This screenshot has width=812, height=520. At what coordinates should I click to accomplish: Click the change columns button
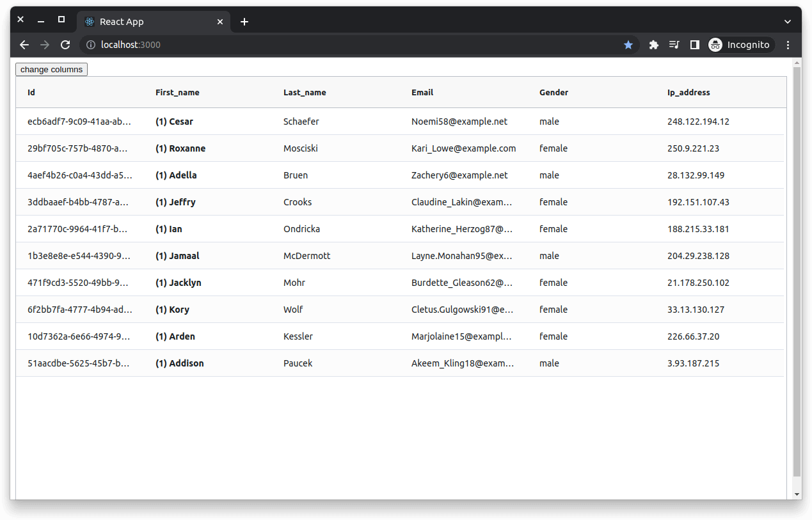(x=51, y=69)
